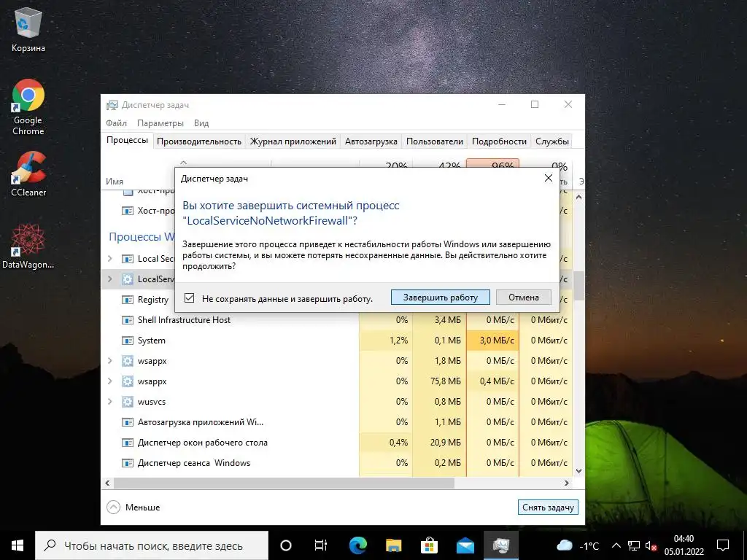Viewport: 747px width, 560px height.
Task: Launch Microsoft Edge from taskbar
Action: [358, 545]
